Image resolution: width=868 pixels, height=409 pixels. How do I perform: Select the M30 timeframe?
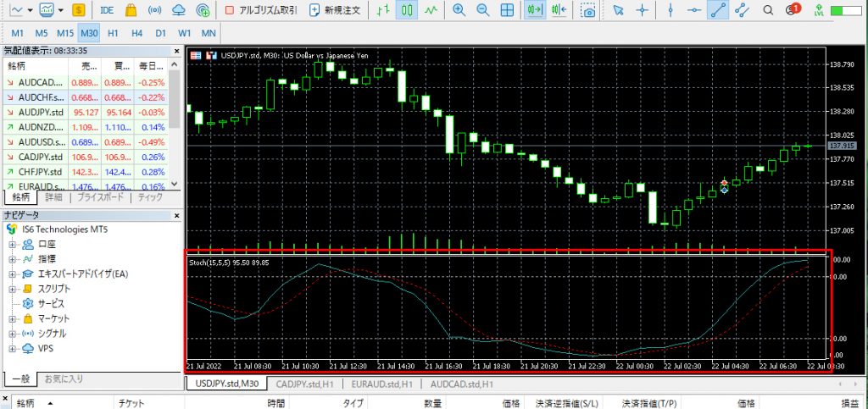point(88,33)
